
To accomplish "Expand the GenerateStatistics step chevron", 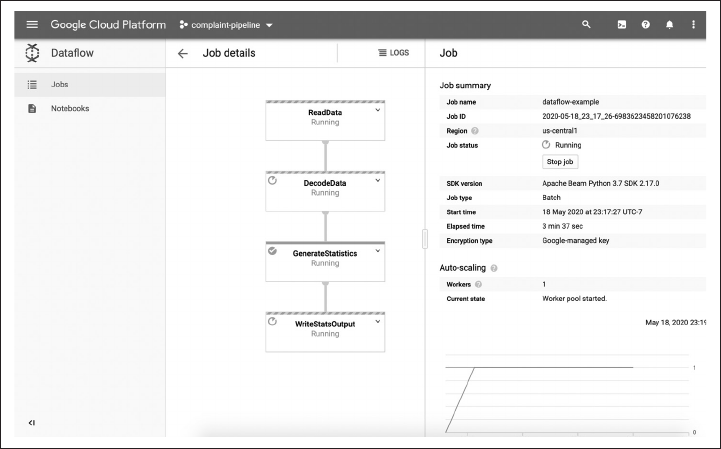I will [x=378, y=251].
